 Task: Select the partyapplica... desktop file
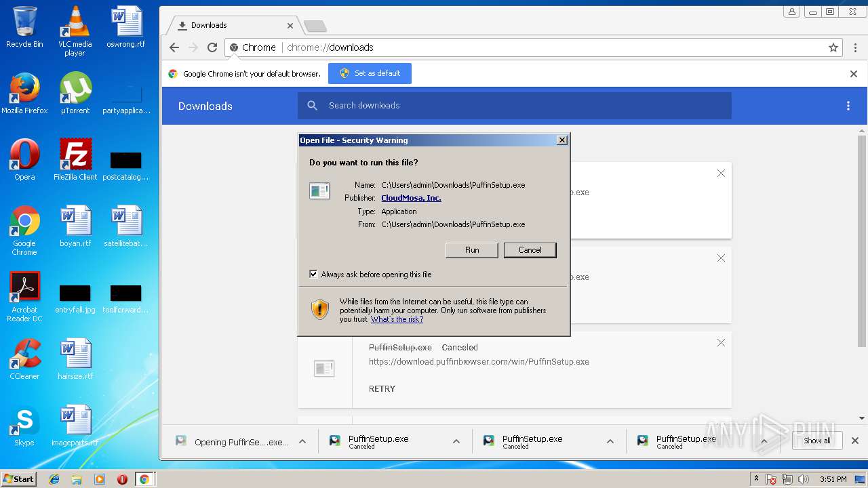126,98
